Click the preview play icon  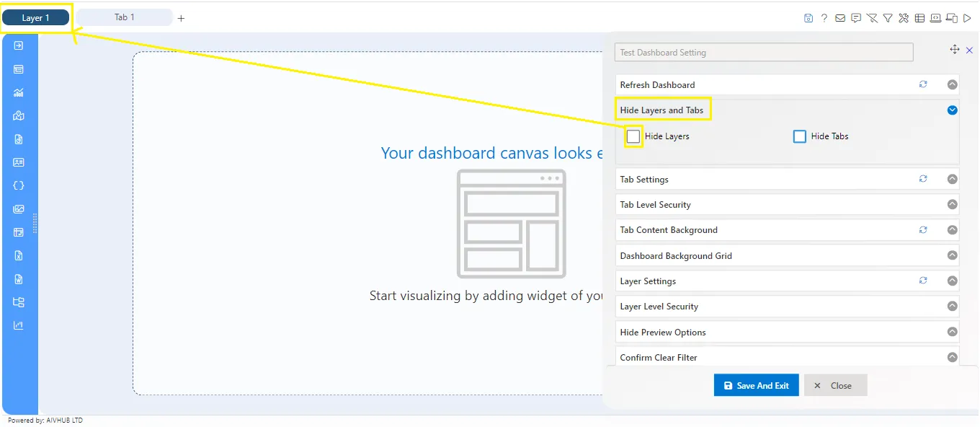[968, 18]
